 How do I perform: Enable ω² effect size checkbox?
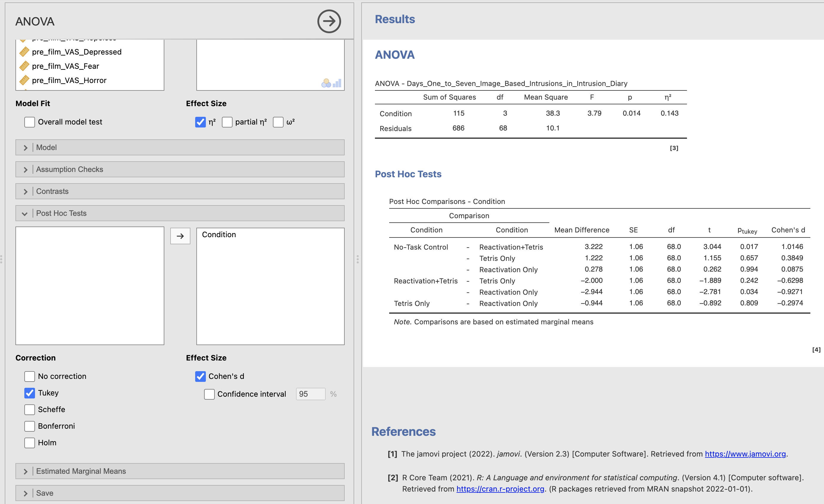(x=278, y=122)
